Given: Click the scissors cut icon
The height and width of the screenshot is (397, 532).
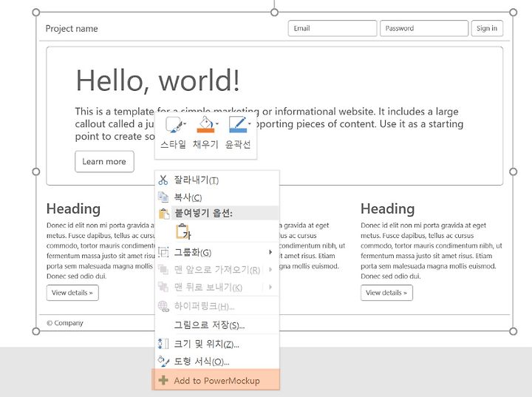Looking at the screenshot, I should pyautogui.click(x=163, y=180).
